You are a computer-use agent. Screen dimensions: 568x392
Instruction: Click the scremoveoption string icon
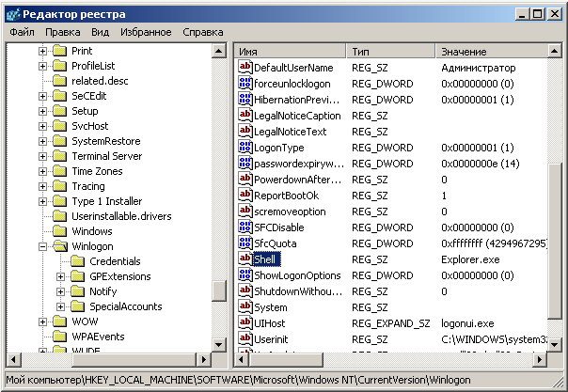[245, 211]
